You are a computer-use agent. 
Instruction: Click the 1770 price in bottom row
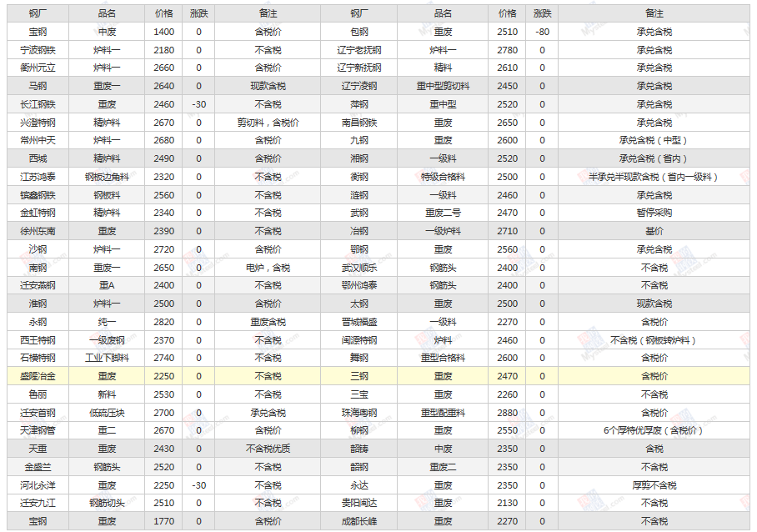pos(164,521)
